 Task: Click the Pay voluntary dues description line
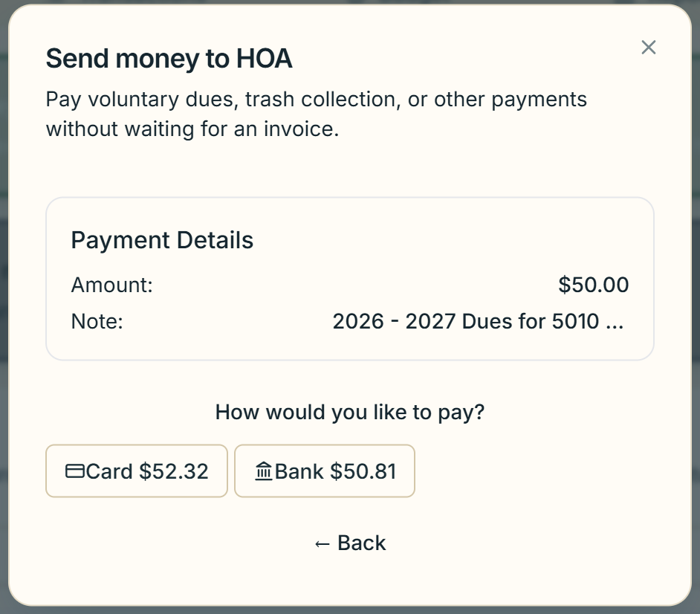(316, 100)
